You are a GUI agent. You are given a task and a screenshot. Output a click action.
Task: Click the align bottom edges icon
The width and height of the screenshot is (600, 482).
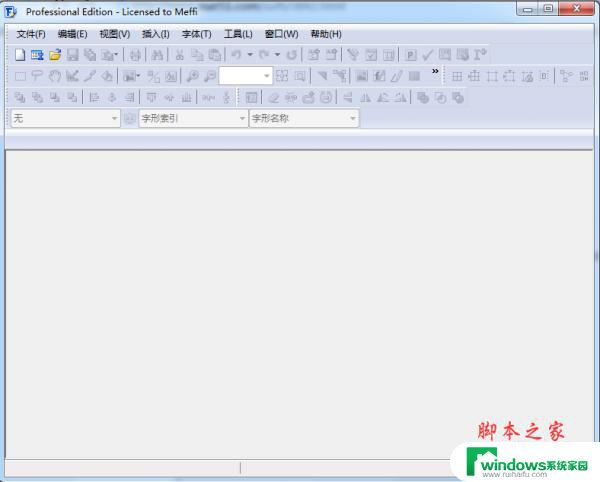pyautogui.click(x=186, y=98)
